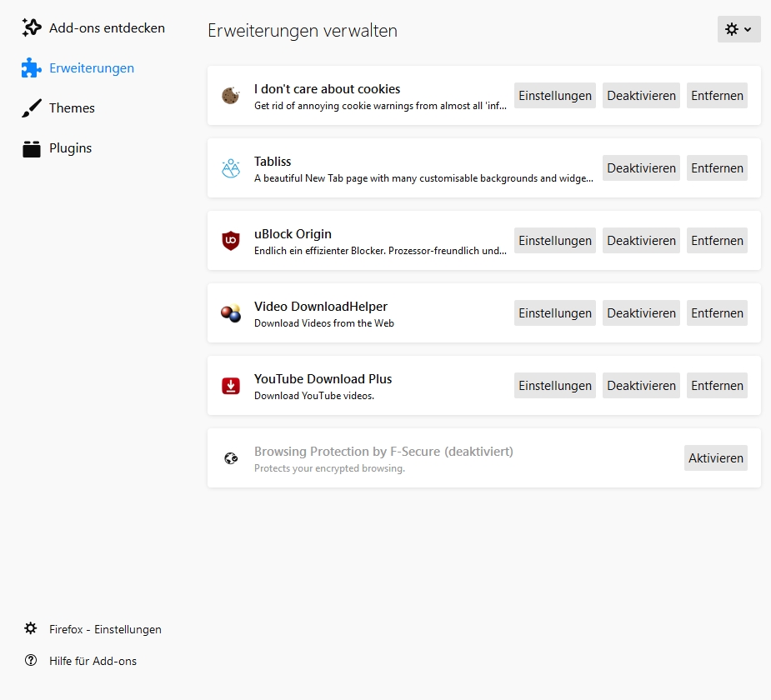Open Firefox - Einstellungen link
The image size is (771, 700).
105,629
